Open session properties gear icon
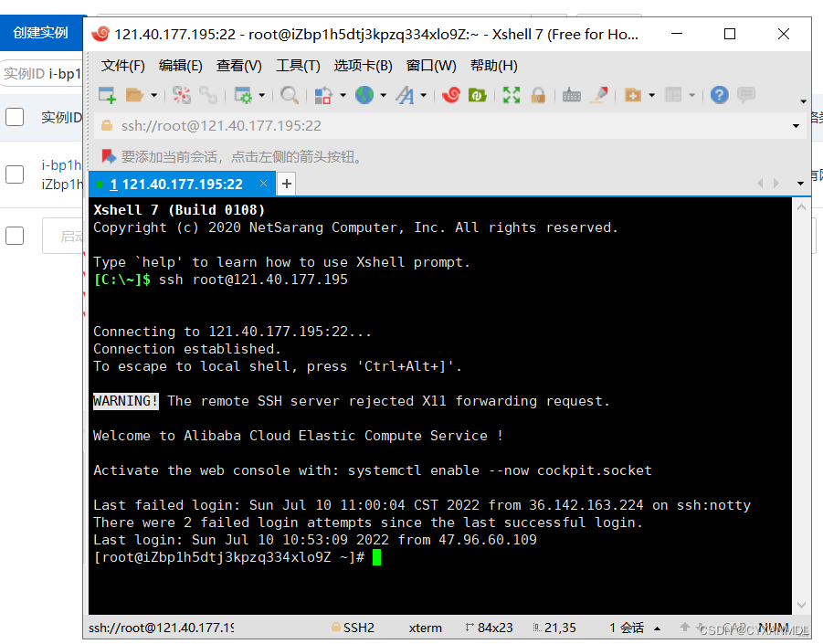This screenshot has height=644, width=823. coord(243,96)
